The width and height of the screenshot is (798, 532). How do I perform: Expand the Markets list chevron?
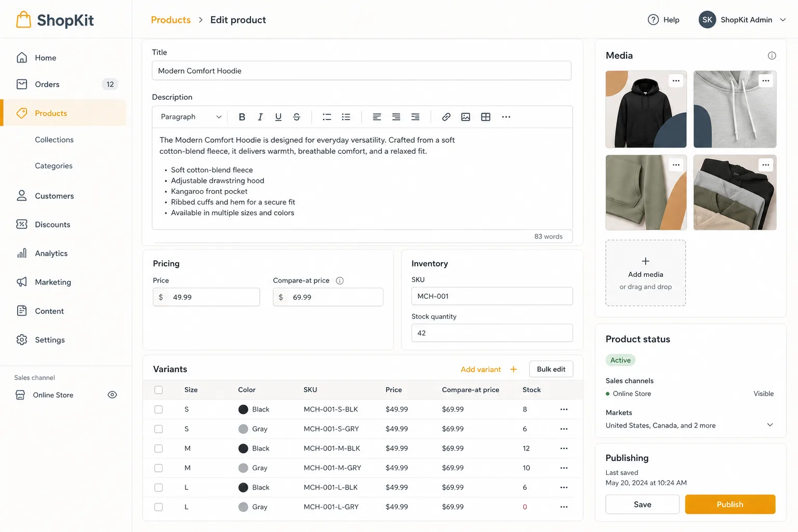tap(770, 425)
